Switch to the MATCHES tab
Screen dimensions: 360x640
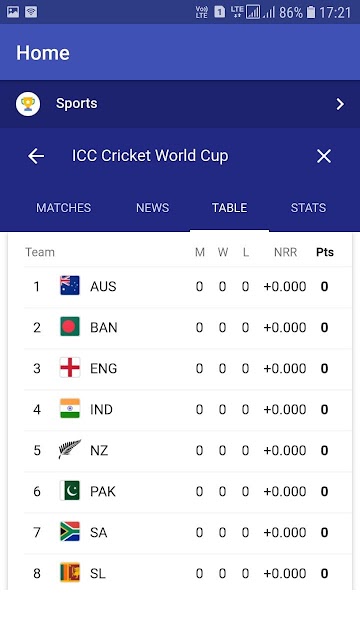click(64, 208)
